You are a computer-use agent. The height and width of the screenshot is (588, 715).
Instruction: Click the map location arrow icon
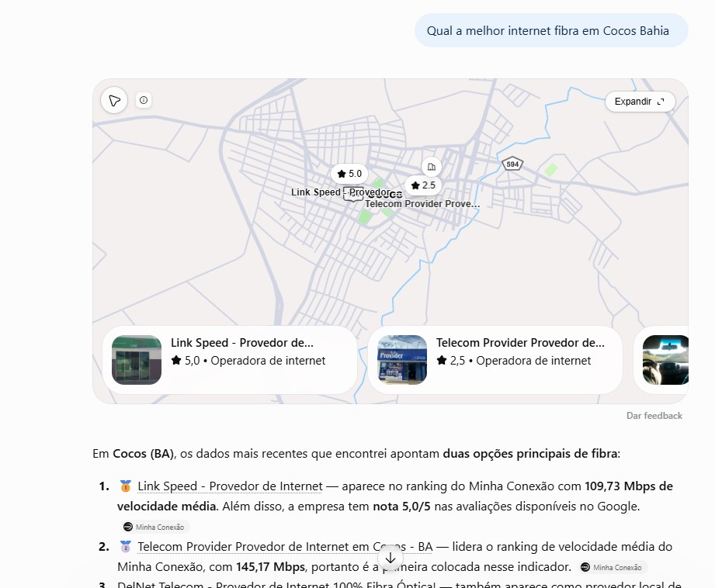(114, 100)
